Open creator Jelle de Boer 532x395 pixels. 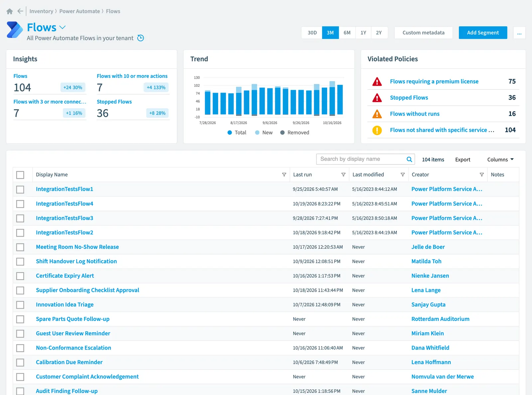point(428,247)
